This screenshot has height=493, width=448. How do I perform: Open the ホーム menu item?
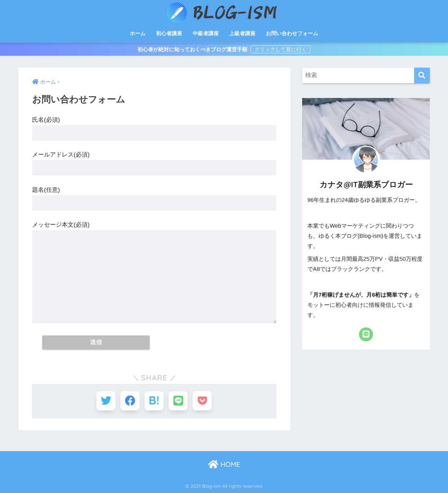(137, 33)
